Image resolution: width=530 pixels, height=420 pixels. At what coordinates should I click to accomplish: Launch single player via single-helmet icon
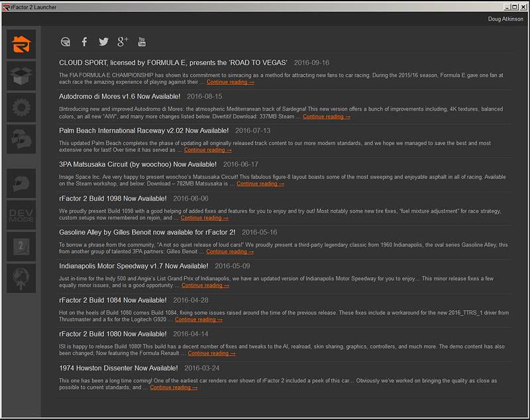[x=21, y=184]
